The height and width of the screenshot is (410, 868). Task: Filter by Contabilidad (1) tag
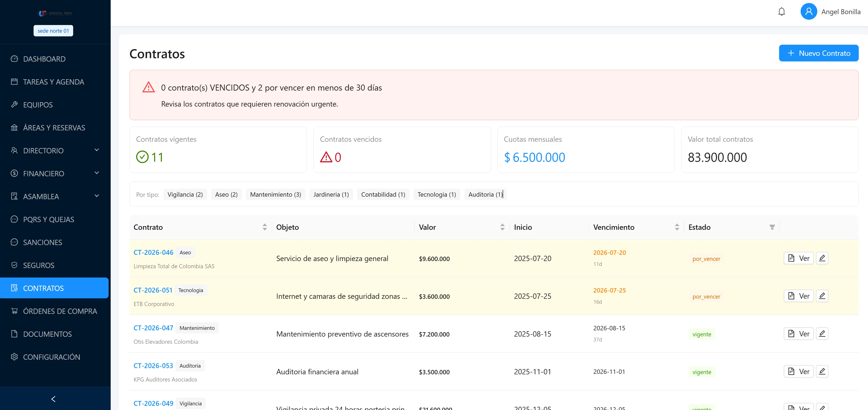click(383, 195)
